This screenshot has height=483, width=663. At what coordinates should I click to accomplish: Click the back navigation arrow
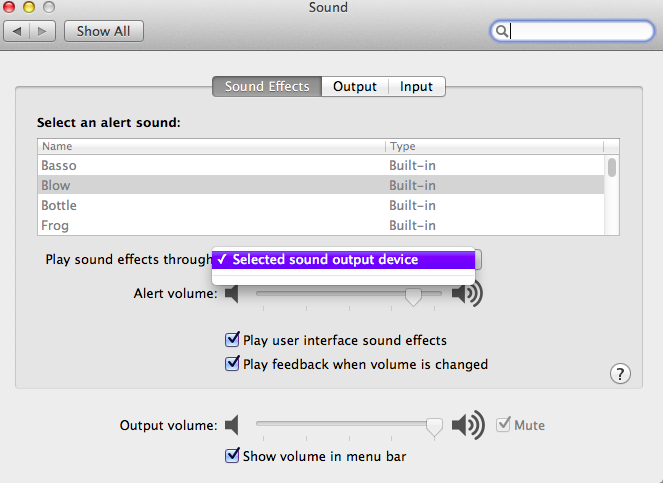click(x=18, y=31)
